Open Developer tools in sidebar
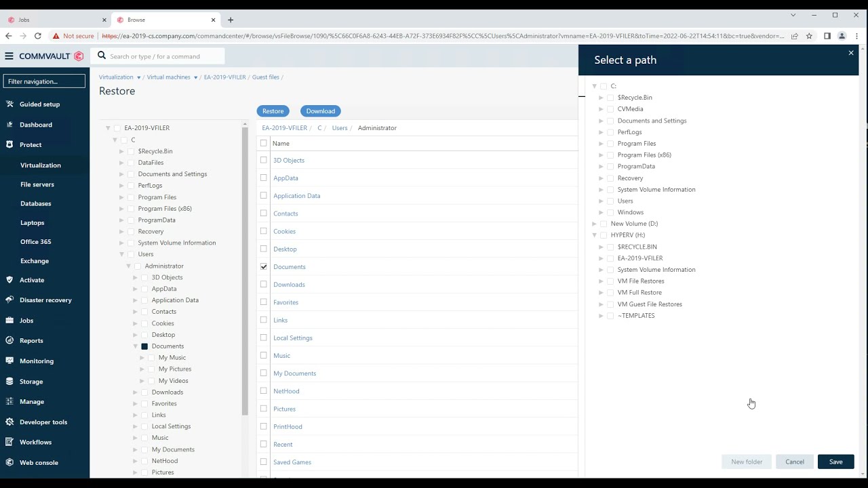The image size is (868, 488). (43, 422)
